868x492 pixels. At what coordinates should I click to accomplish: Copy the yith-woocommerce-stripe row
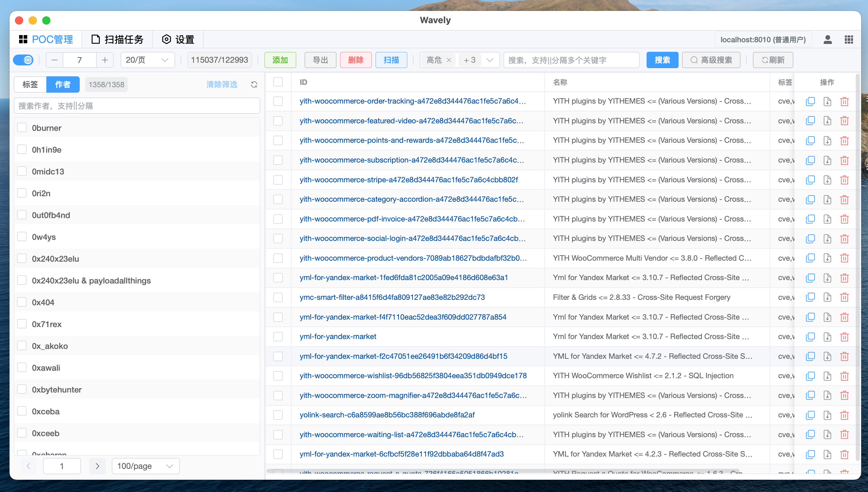[x=810, y=180]
